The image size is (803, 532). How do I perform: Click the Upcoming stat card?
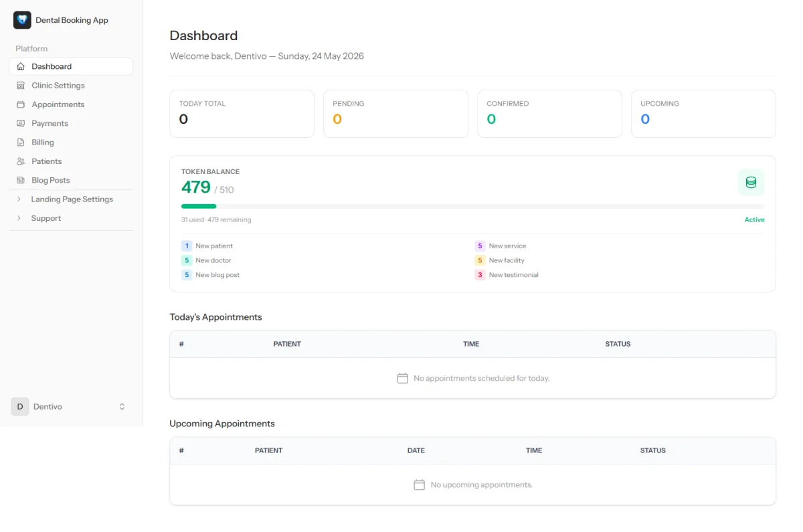(703, 114)
